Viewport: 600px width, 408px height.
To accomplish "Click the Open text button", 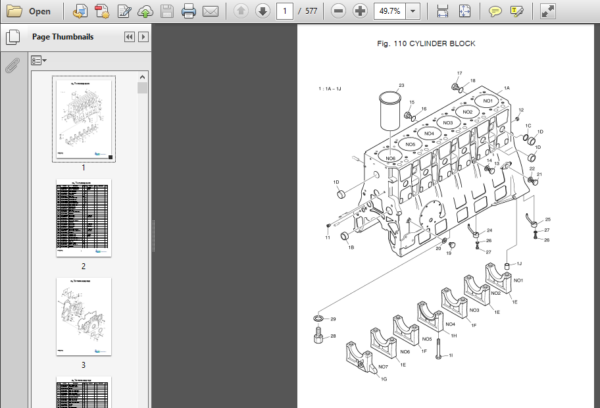I will (x=40, y=11).
